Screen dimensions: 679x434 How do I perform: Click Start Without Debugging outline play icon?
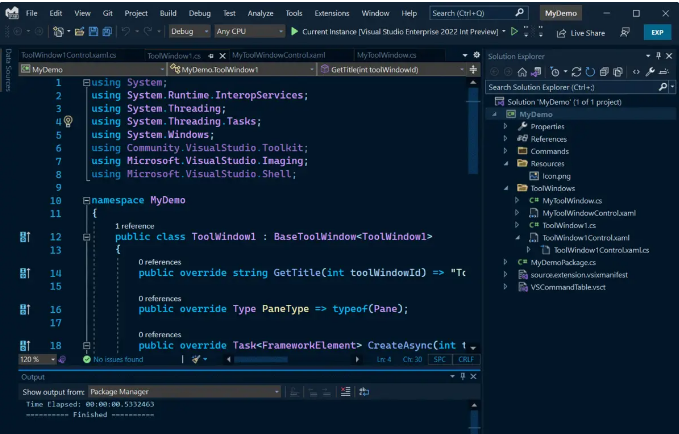tap(514, 31)
